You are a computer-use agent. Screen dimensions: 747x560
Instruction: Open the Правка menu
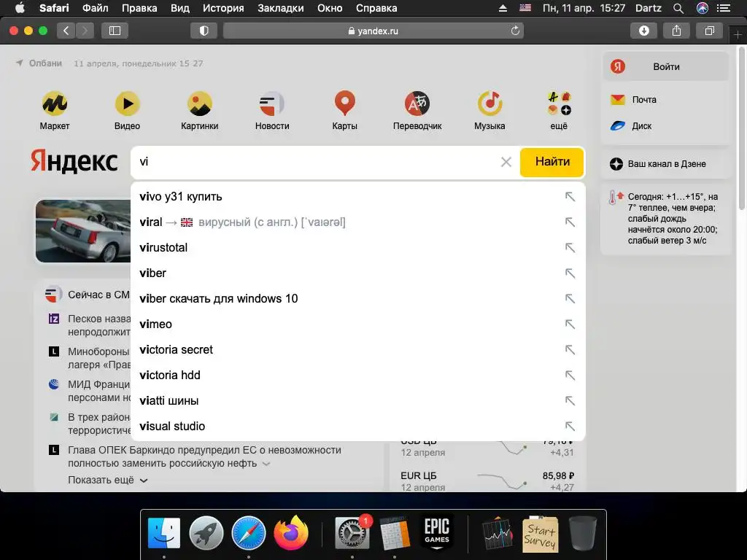pyautogui.click(x=139, y=8)
